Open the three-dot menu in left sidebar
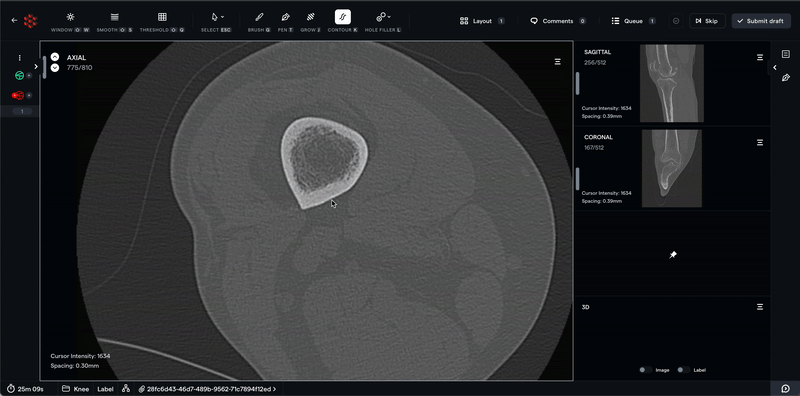This screenshot has width=800, height=396. [19, 58]
